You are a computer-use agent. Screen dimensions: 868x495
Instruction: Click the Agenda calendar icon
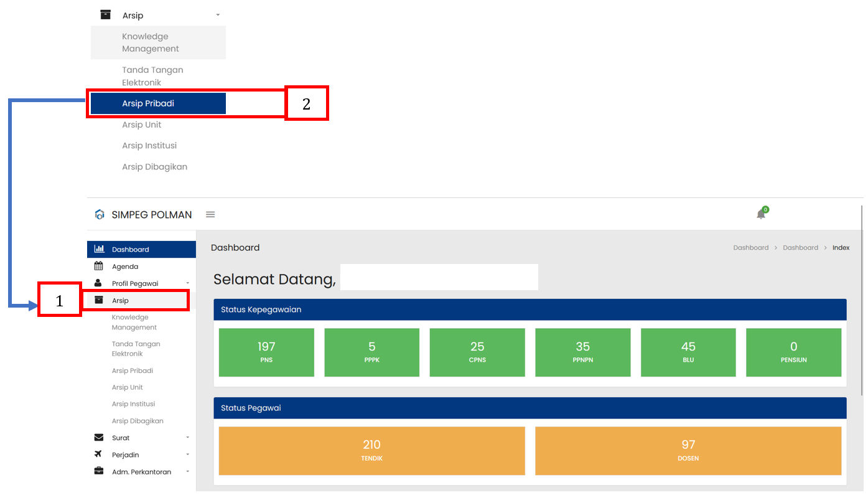pyautogui.click(x=99, y=266)
